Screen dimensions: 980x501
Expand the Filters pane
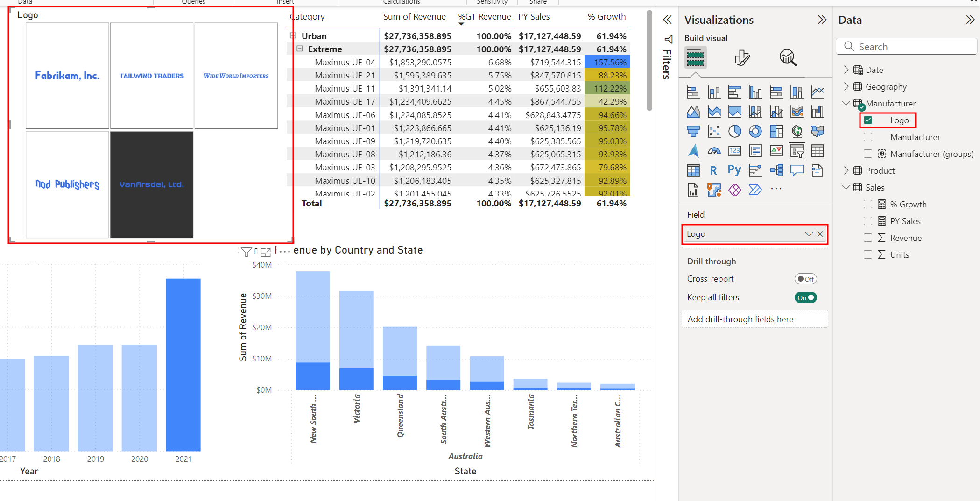(668, 20)
